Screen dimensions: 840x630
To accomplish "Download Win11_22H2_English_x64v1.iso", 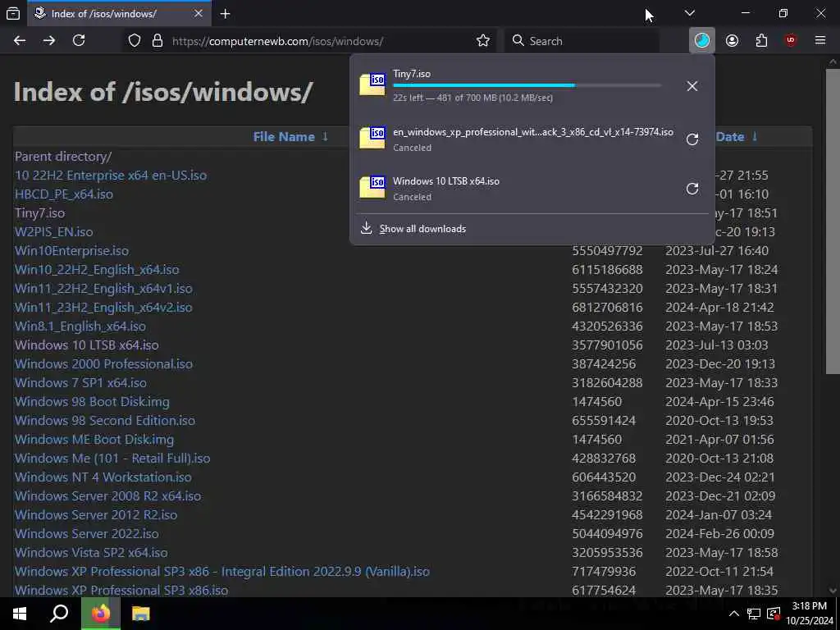I will 103,288.
